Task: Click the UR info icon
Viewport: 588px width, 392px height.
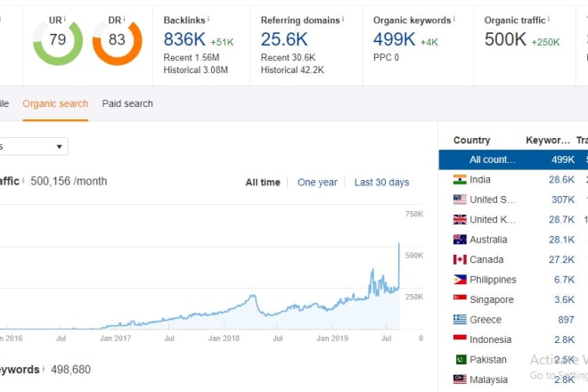Action: point(64,19)
